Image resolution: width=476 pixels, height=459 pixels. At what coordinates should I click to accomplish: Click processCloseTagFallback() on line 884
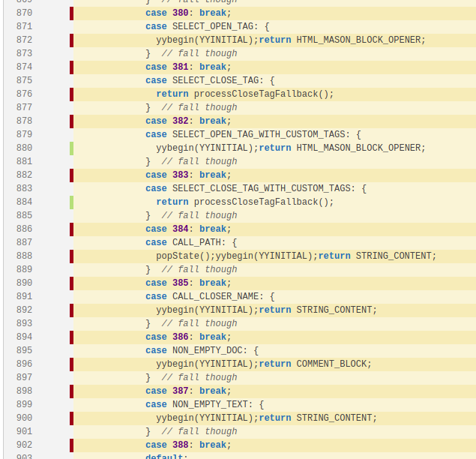(261, 202)
